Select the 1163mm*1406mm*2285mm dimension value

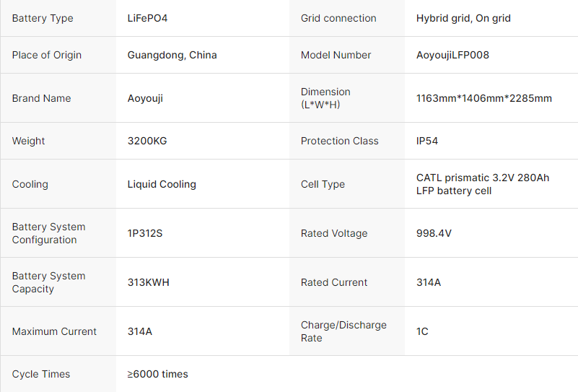[483, 98]
